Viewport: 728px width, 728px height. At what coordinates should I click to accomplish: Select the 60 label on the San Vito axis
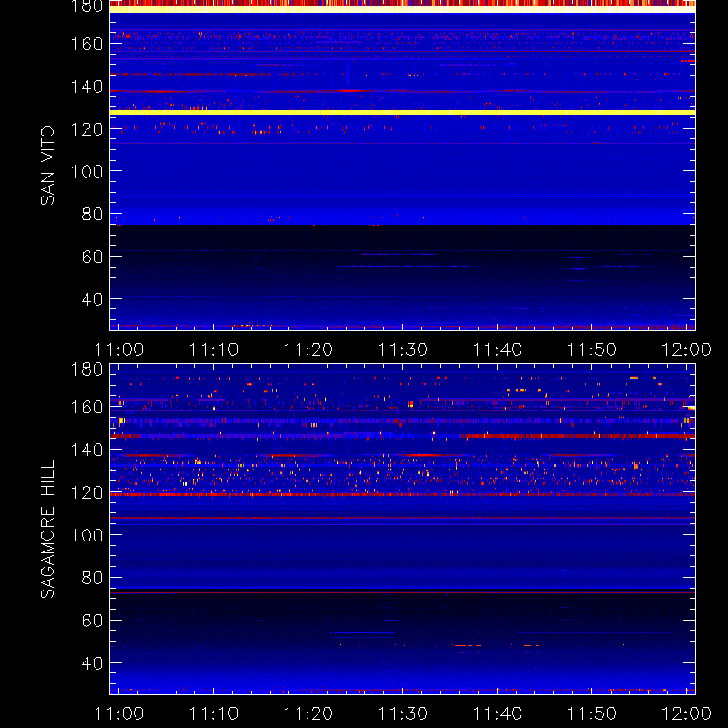(92, 257)
